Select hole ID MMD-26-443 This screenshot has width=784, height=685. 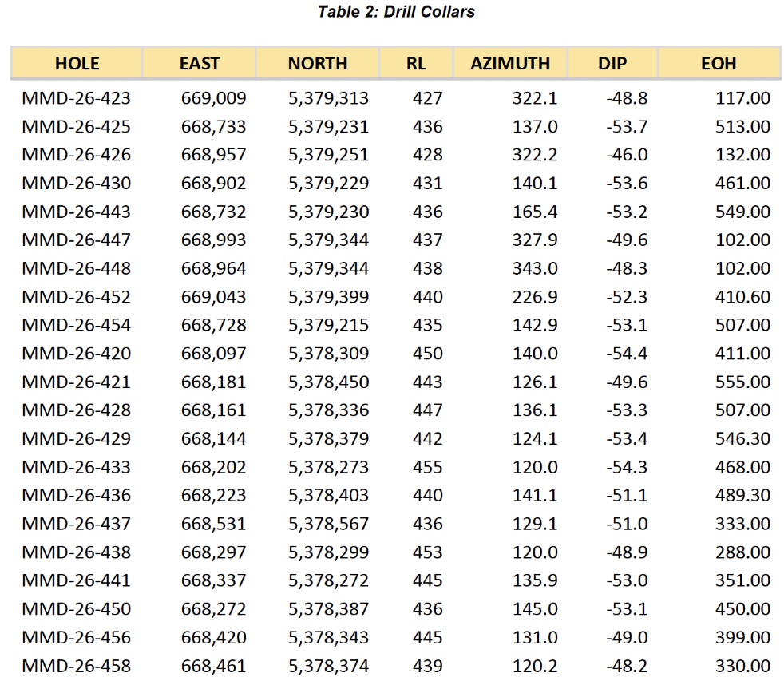76,212
